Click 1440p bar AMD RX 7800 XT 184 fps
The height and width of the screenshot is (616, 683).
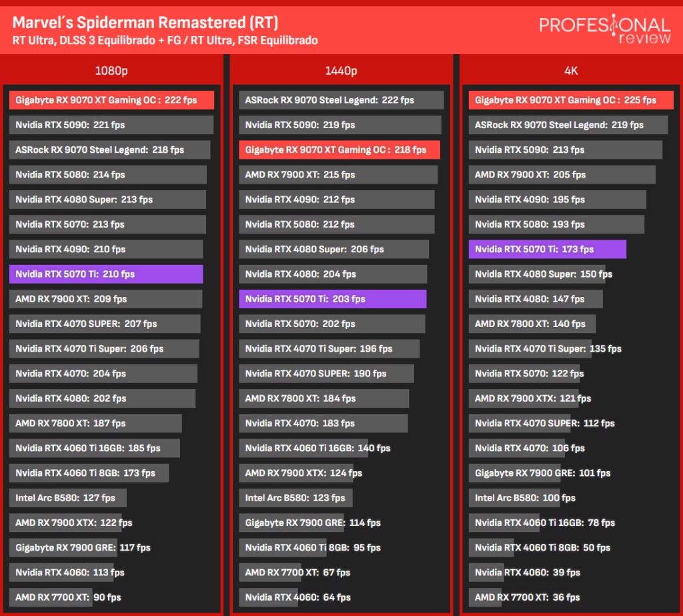pyautogui.click(x=324, y=398)
